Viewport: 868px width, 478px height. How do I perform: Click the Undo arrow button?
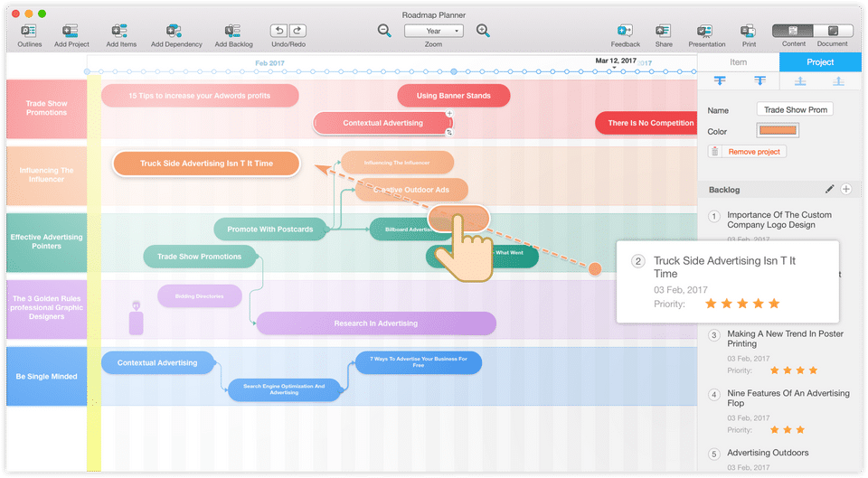click(x=279, y=31)
